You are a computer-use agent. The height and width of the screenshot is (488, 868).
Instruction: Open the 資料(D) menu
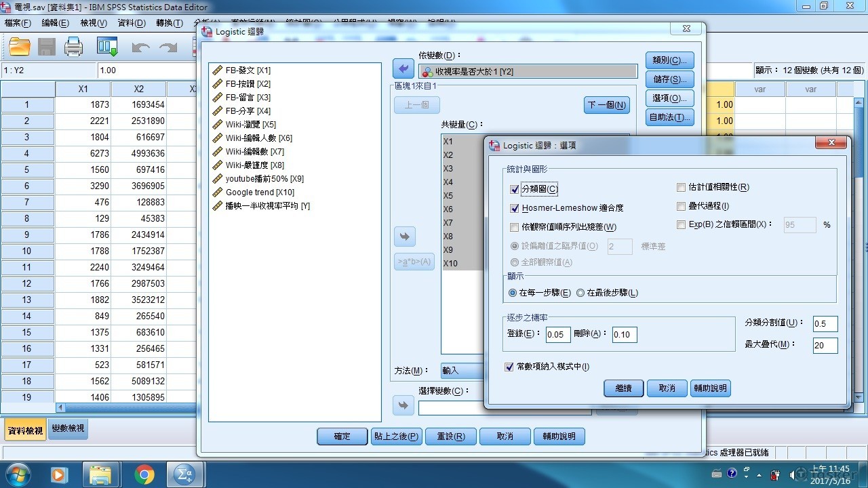(132, 23)
